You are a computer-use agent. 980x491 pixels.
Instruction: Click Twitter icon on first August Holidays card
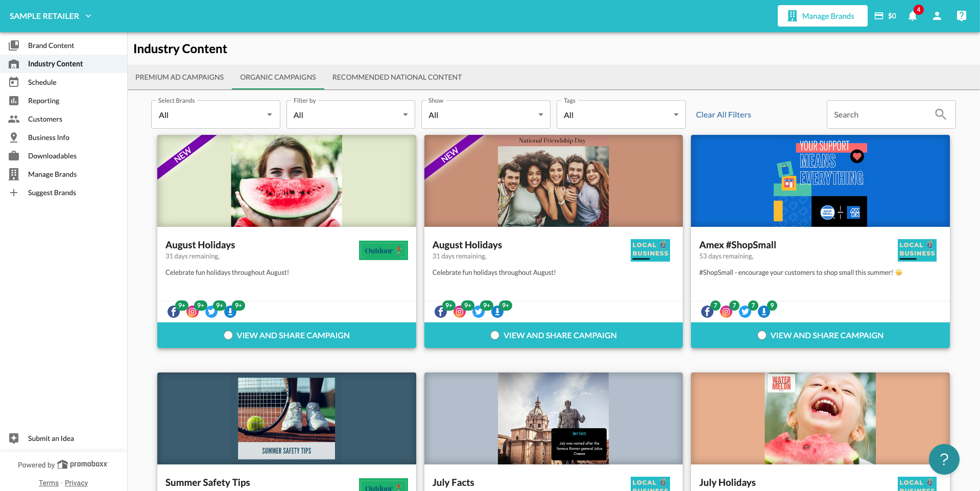(211, 311)
